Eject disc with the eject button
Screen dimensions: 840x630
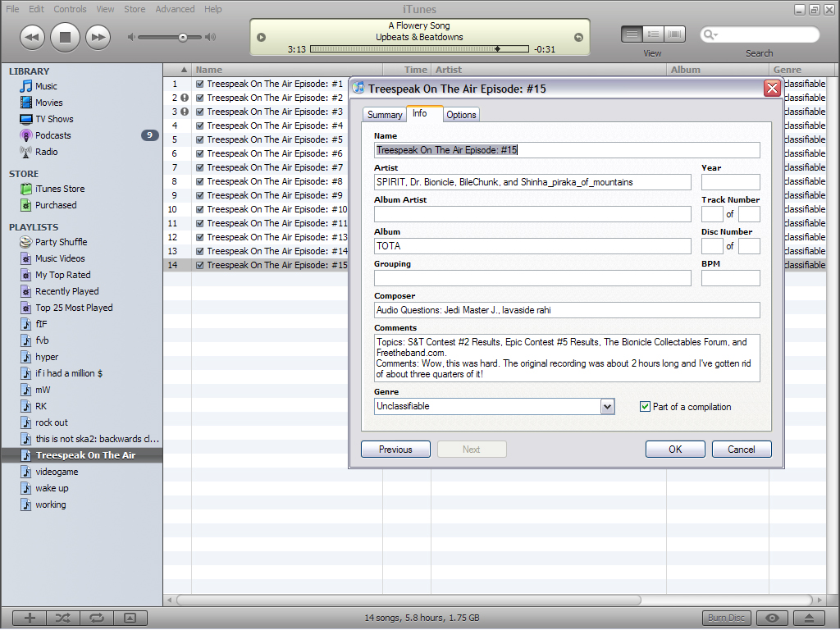[x=810, y=618]
